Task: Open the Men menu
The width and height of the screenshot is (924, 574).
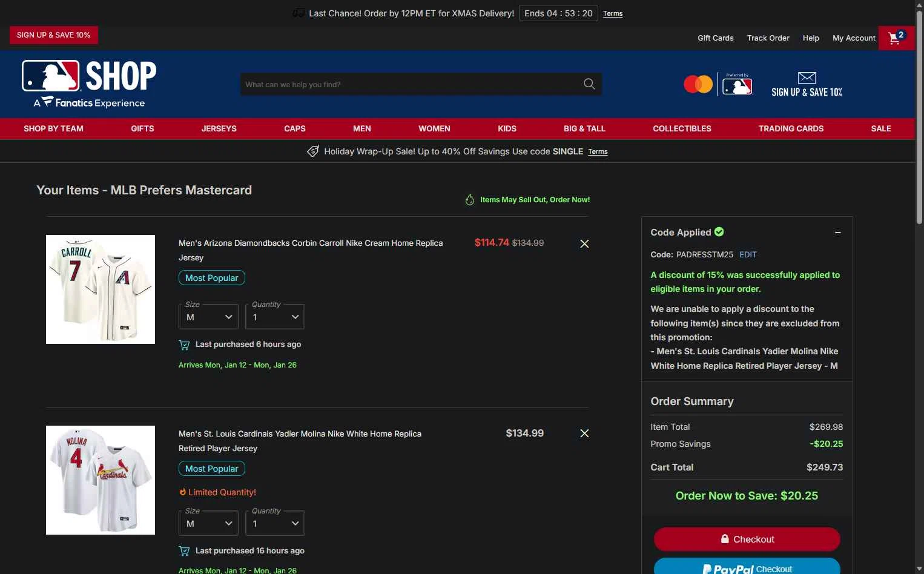Action: pyautogui.click(x=362, y=128)
